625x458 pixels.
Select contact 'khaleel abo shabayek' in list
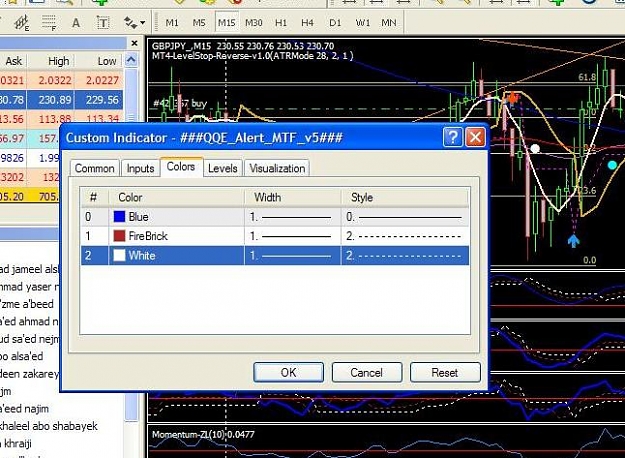pos(49,426)
